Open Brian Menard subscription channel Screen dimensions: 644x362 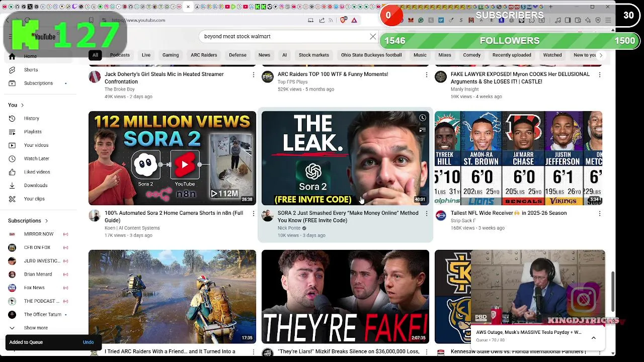38,275
